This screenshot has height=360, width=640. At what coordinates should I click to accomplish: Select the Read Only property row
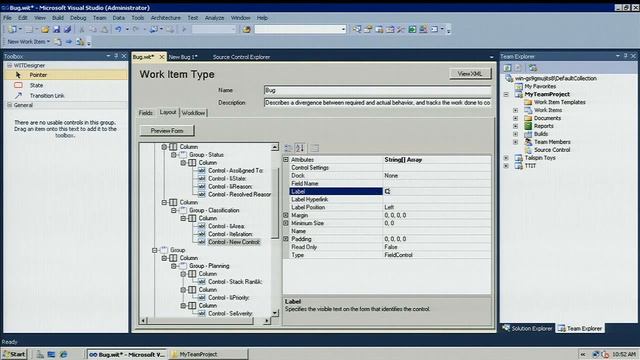pos(387,247)
